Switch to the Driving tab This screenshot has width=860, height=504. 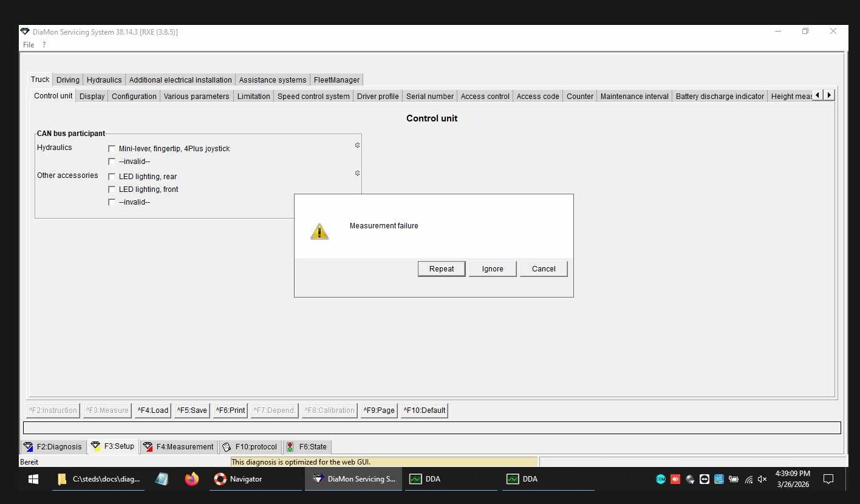[68, 80]
